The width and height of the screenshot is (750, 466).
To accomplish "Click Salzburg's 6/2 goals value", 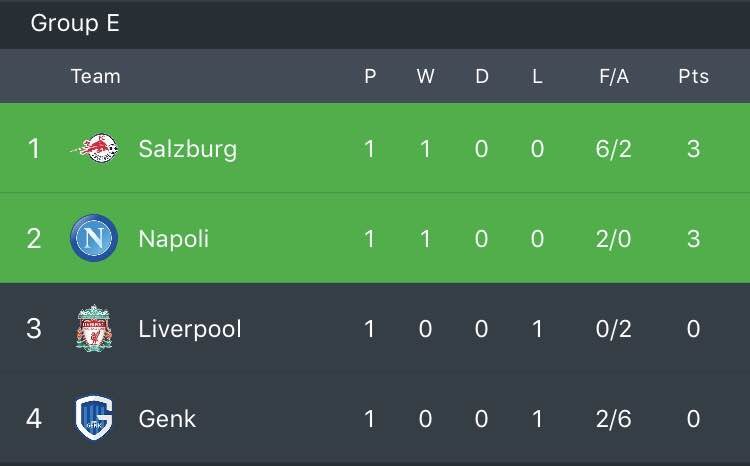I will click(614, 149).
